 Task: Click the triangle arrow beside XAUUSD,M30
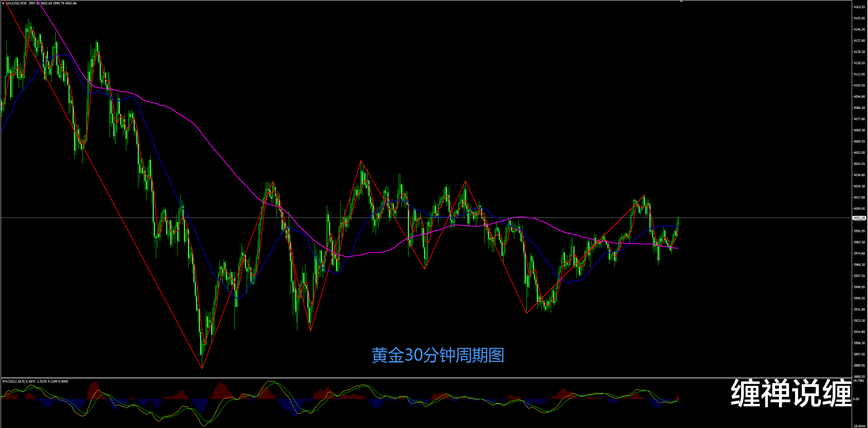coord(3,3)
